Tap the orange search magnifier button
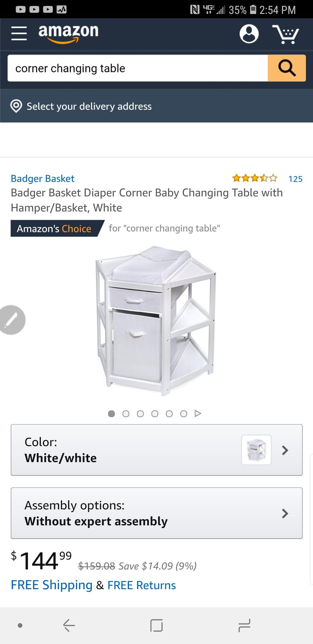The width and height of the screenshot is (313, 644). pyautogui.click(x=287, y=68)
